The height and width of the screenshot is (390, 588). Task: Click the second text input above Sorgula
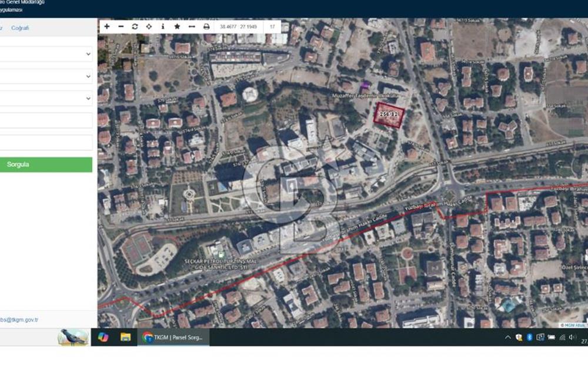click(46, 143)
